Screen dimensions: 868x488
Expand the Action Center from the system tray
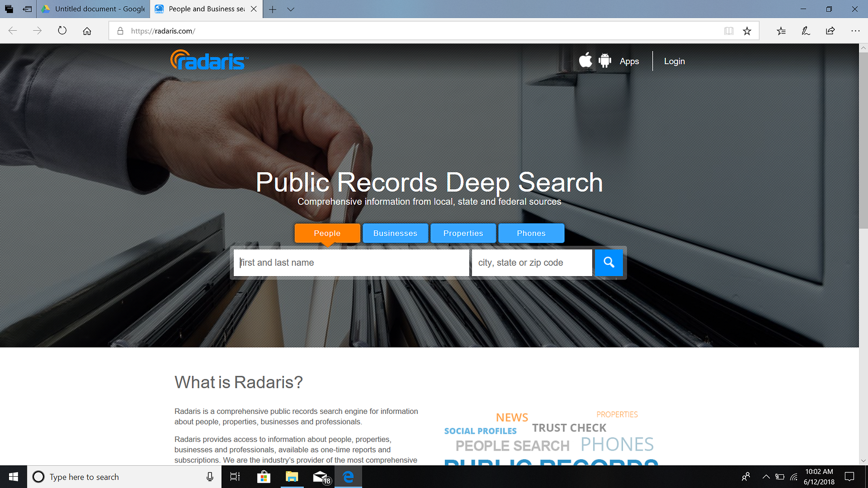point(849,476)
